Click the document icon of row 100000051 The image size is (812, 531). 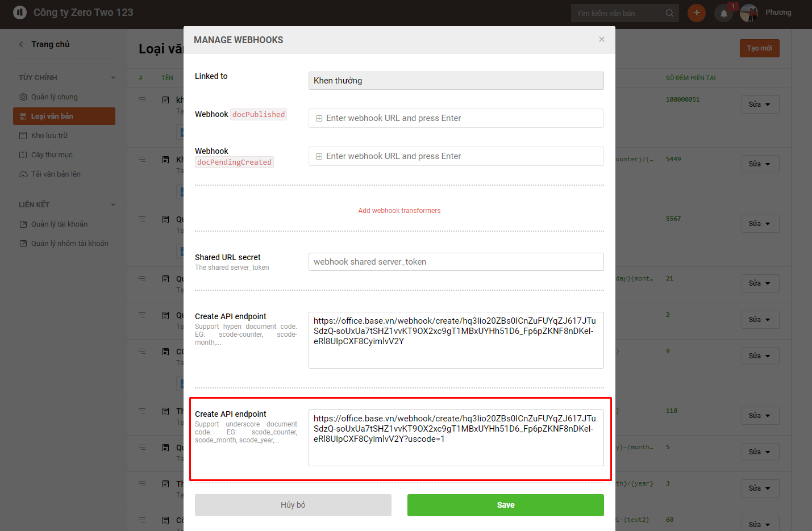tap(166, 100)
